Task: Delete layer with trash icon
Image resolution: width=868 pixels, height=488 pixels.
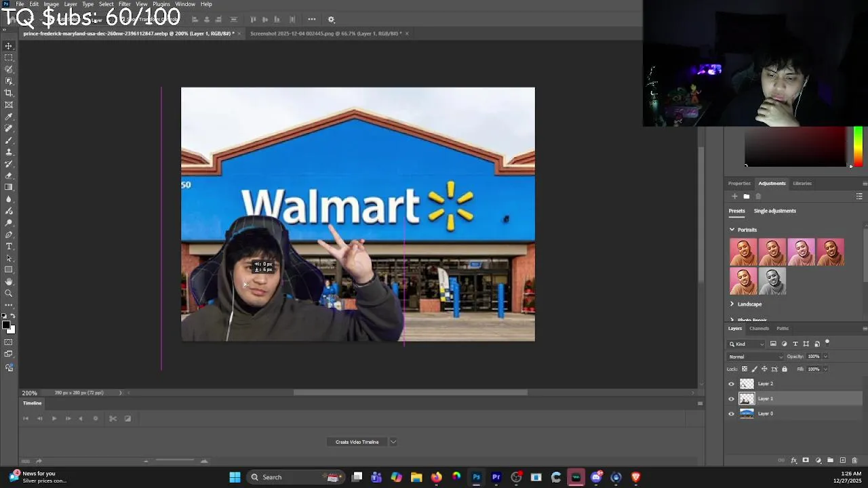Action: [854, 461]
